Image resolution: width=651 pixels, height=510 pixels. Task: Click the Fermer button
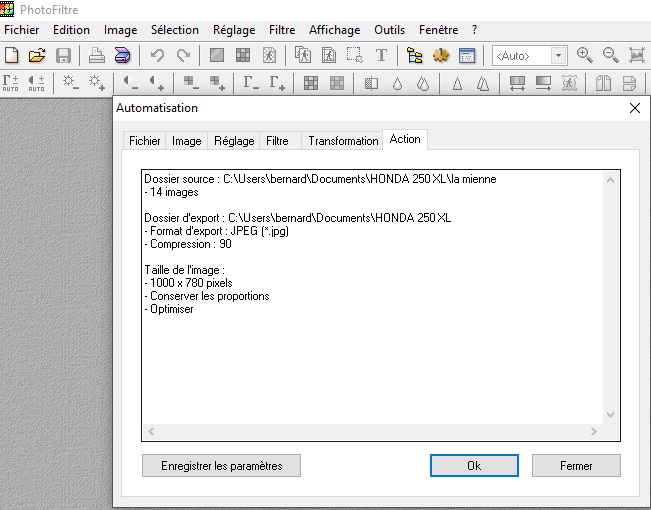[x=576, y=466]
